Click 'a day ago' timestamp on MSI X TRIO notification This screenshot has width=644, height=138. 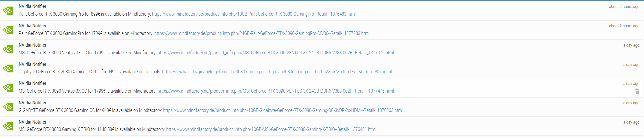[631, 122]
